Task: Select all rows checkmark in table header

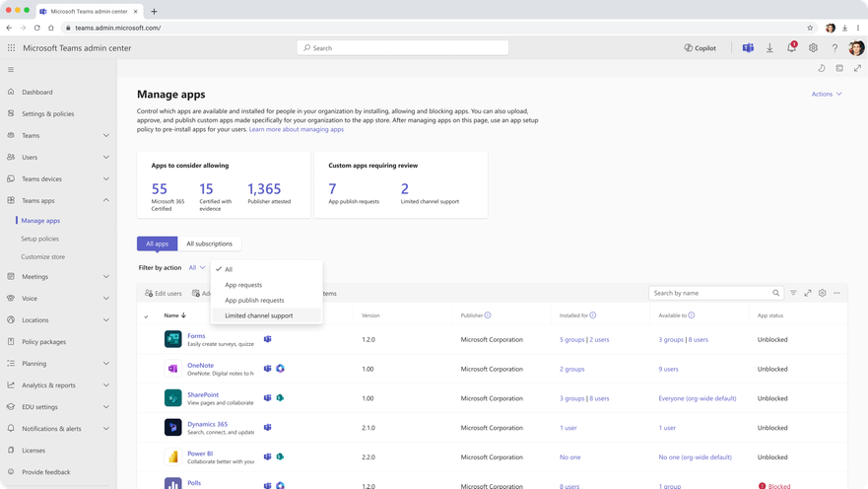Action: pos(146,316)
